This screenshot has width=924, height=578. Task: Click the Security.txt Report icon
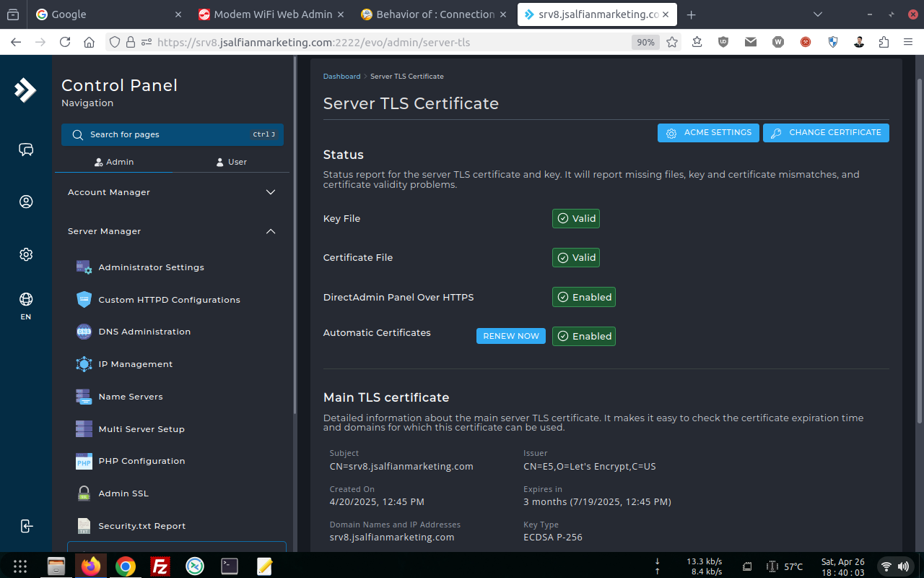[x=84, y=525]
